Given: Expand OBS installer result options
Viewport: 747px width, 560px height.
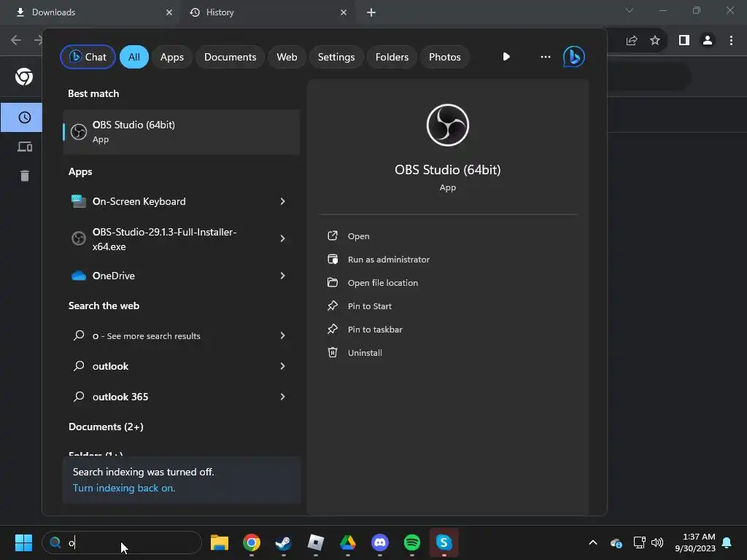Looking at the screenshot, I should pos(282,238).
